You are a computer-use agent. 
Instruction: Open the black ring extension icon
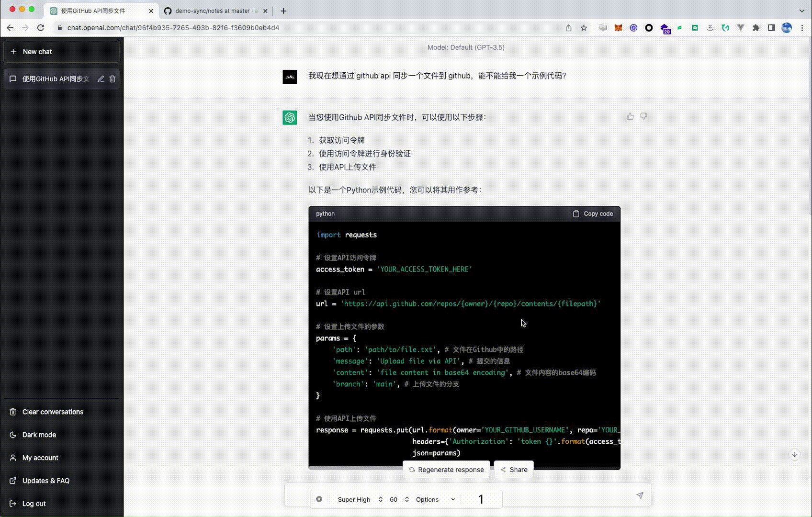[x=649, y=28]
